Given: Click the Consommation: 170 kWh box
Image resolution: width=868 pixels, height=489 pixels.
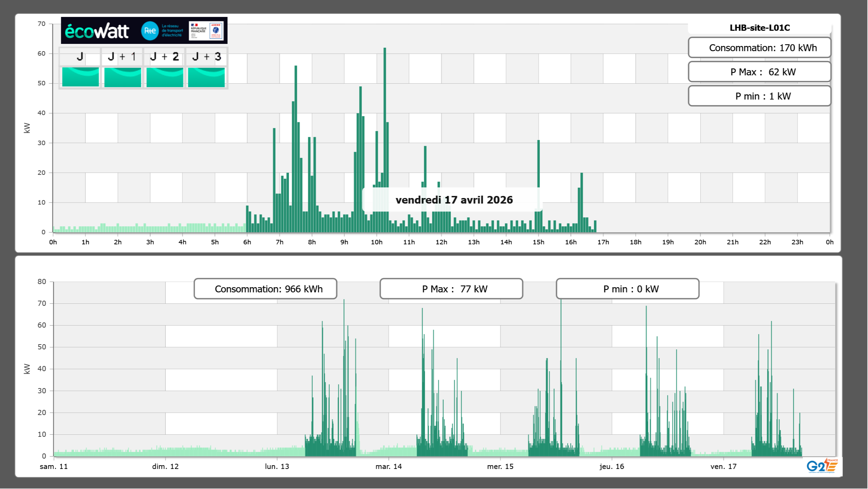Looking at the screenshot, I should point(759,48).
